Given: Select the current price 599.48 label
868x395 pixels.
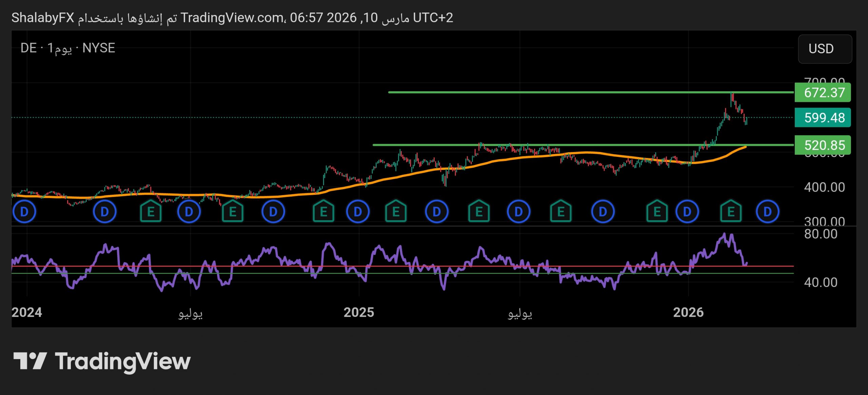Looking at the screenshot, I should point(823,118).
